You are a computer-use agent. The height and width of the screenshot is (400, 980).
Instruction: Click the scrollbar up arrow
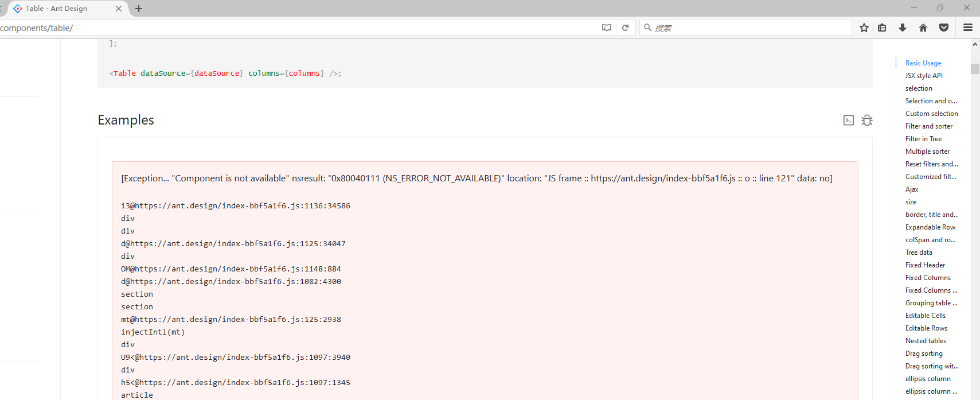pos(975,44)
